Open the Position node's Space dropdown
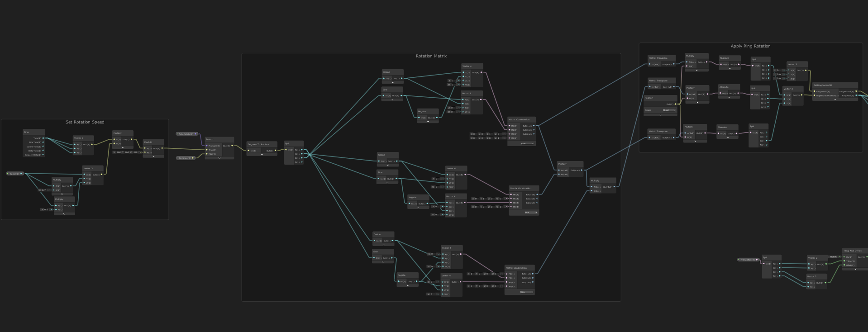 [x=669, y=110]
